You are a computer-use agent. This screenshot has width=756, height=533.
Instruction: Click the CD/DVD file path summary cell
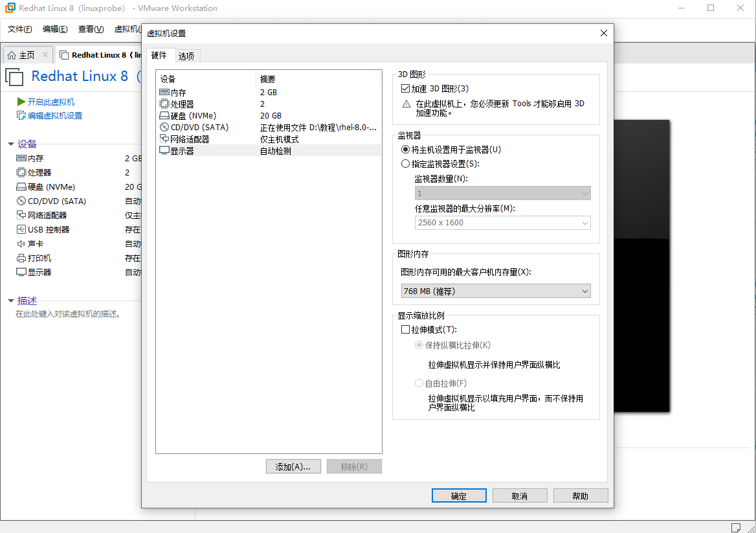(x=318, y=128)
